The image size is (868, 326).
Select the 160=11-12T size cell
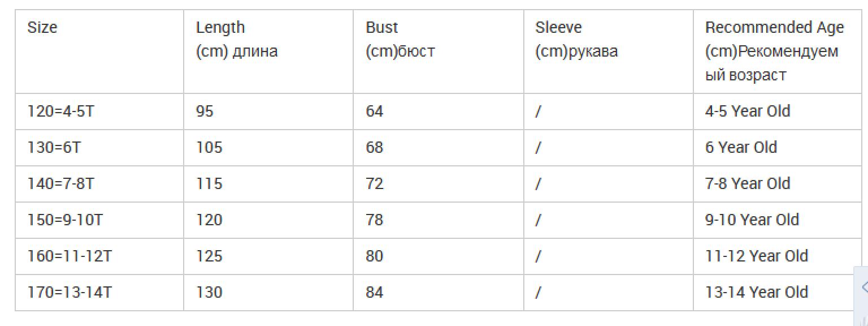point(99,256)
